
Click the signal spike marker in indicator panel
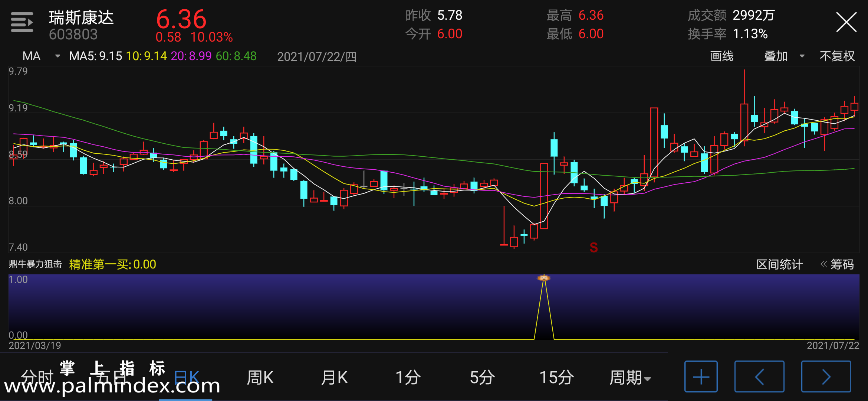(544, 278)
